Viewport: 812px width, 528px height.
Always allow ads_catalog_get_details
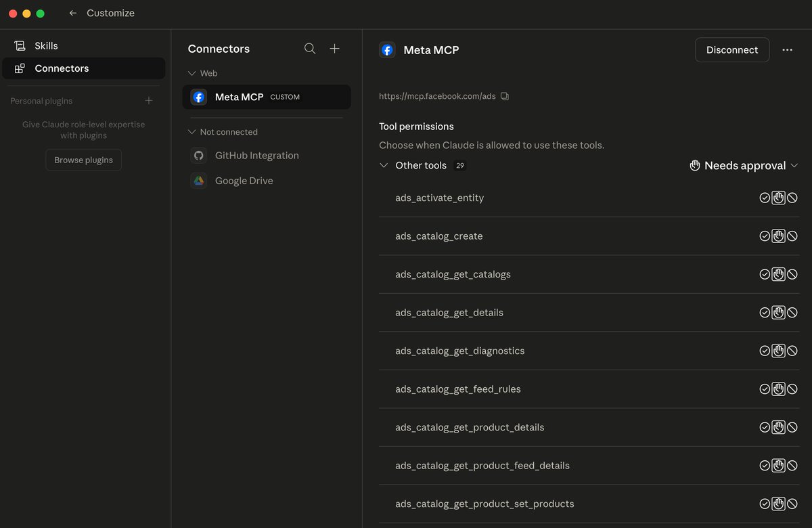pos(765,313)
